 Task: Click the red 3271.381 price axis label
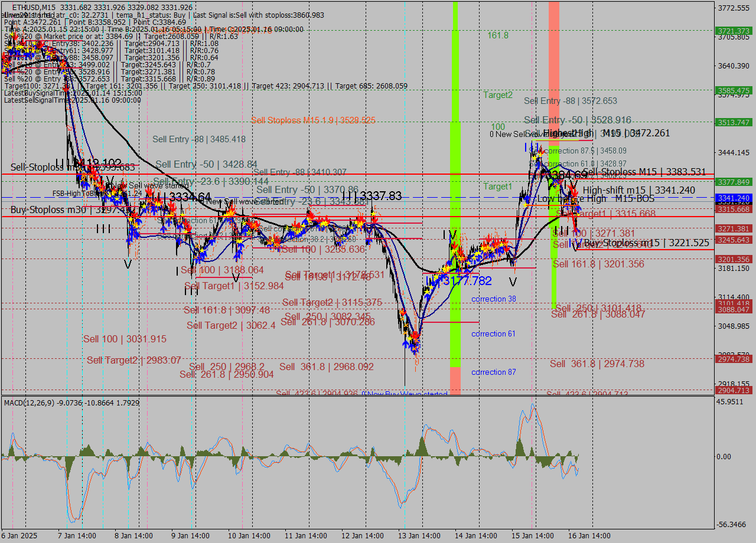coord(733,228)
